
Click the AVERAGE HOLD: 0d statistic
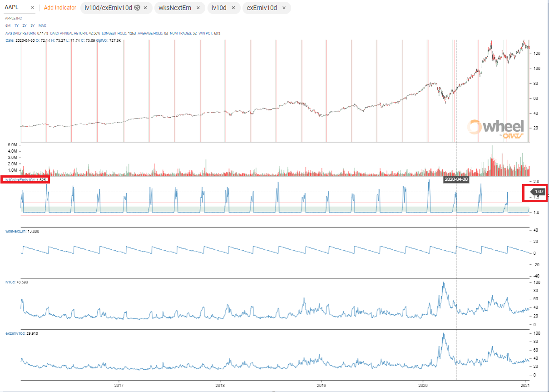tap(152, 33)
